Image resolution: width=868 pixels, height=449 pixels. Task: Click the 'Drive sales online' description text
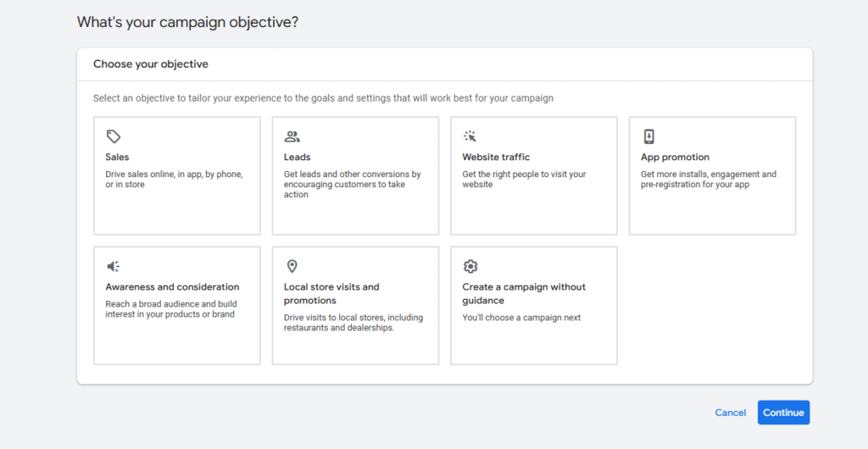(175, 179)
